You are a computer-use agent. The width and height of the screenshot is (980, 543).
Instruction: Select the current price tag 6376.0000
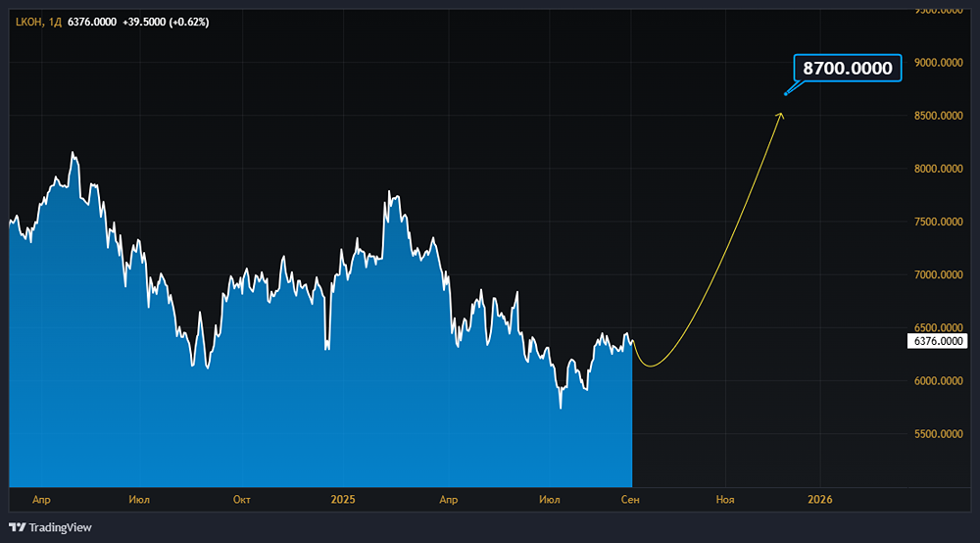coord(938,341)
